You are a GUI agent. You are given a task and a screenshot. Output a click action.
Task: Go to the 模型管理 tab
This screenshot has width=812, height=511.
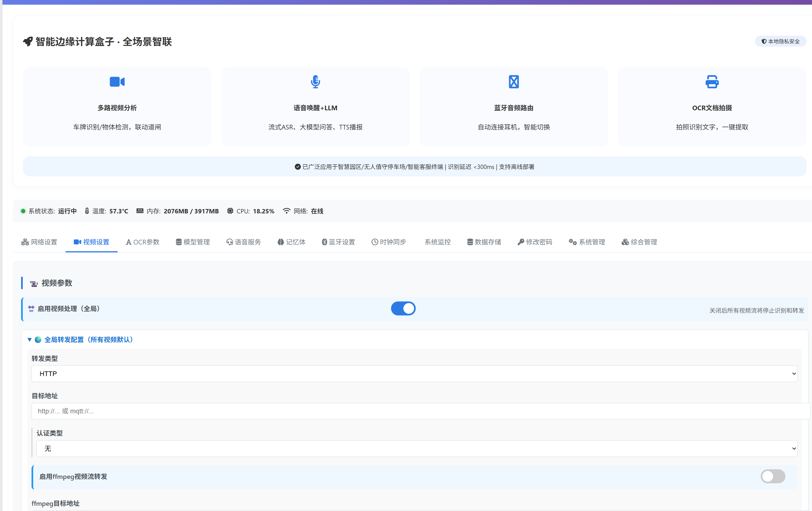193,242
